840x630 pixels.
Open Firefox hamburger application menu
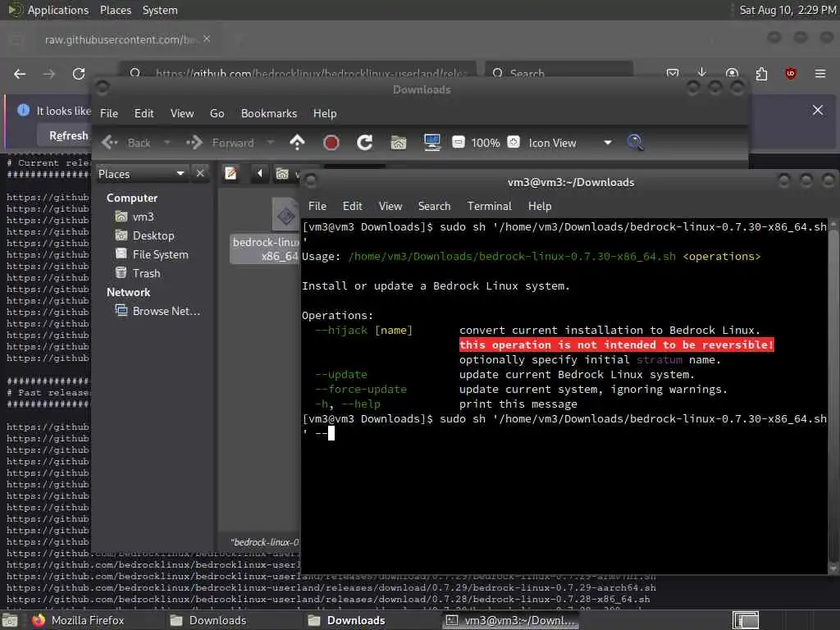(x=820, y=73)
